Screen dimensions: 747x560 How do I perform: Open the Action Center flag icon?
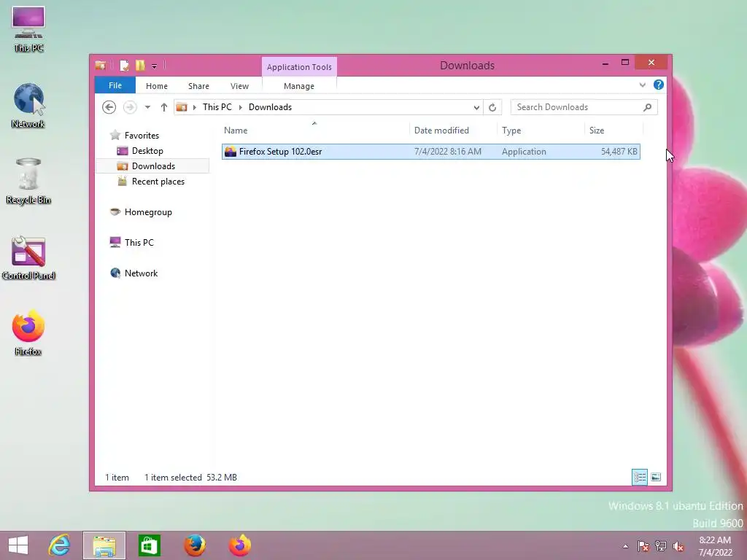[643, 546]
